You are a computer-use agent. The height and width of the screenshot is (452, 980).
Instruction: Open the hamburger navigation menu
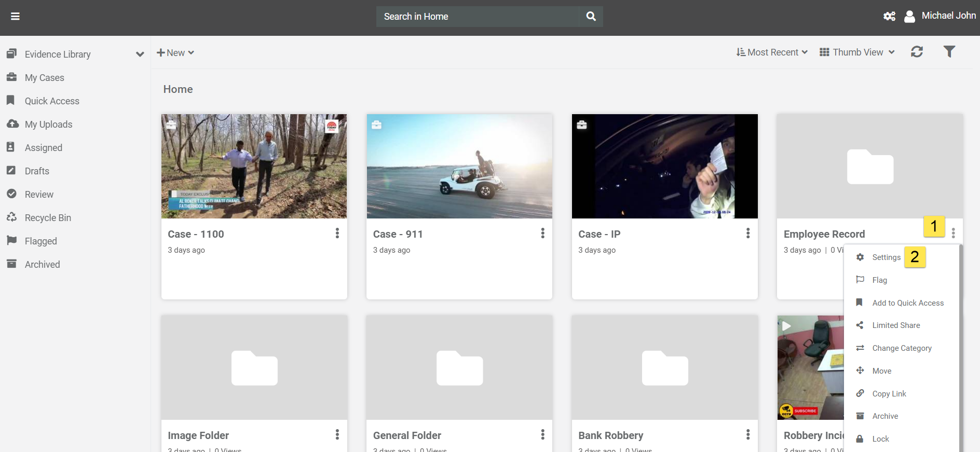(15, 17)
